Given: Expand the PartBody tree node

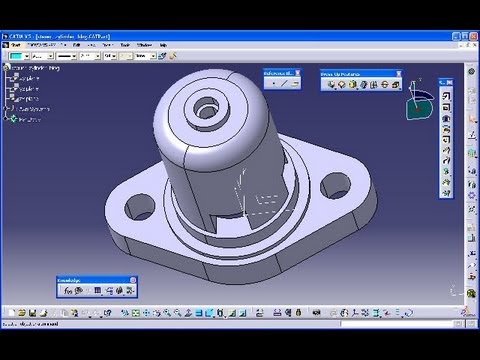Looking at the screenshot, I should click(6, 119).
